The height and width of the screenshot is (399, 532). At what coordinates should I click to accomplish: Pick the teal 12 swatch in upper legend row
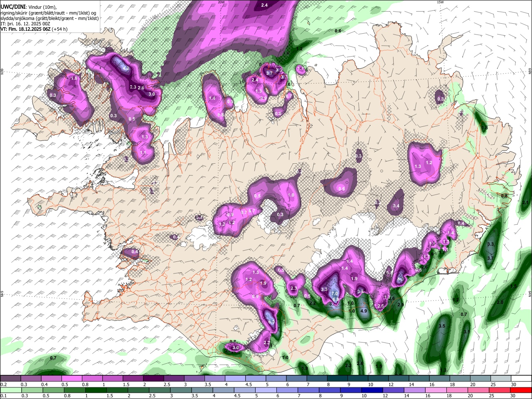[x=399, y=379]
